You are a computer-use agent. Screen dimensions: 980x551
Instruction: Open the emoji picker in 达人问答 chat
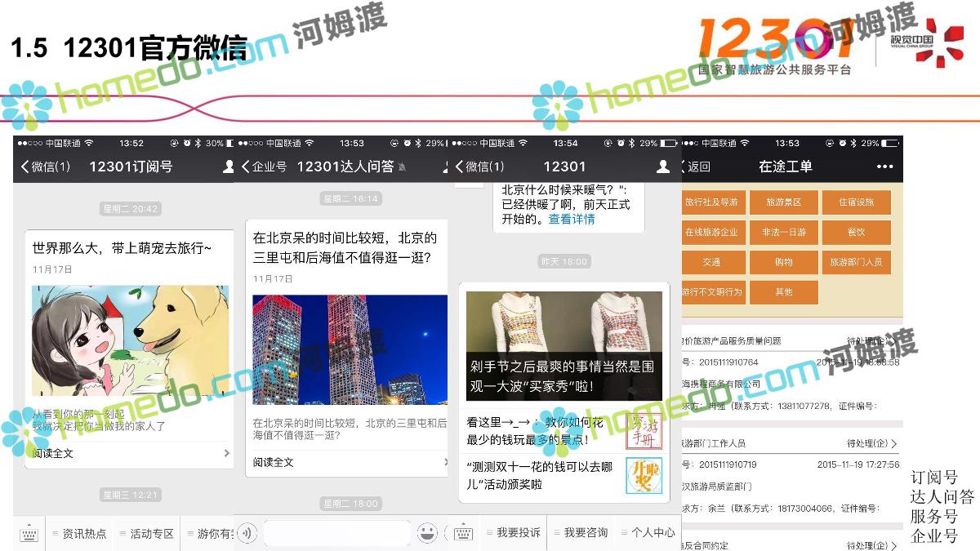427,534
